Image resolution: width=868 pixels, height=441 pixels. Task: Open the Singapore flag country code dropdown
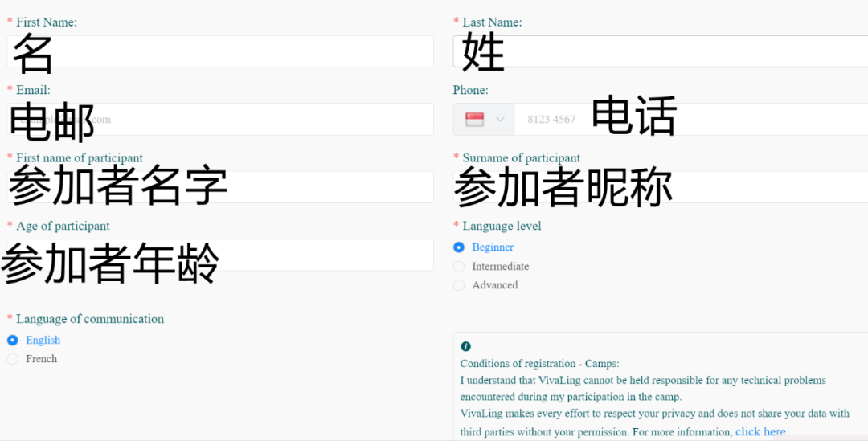(484, 119)
